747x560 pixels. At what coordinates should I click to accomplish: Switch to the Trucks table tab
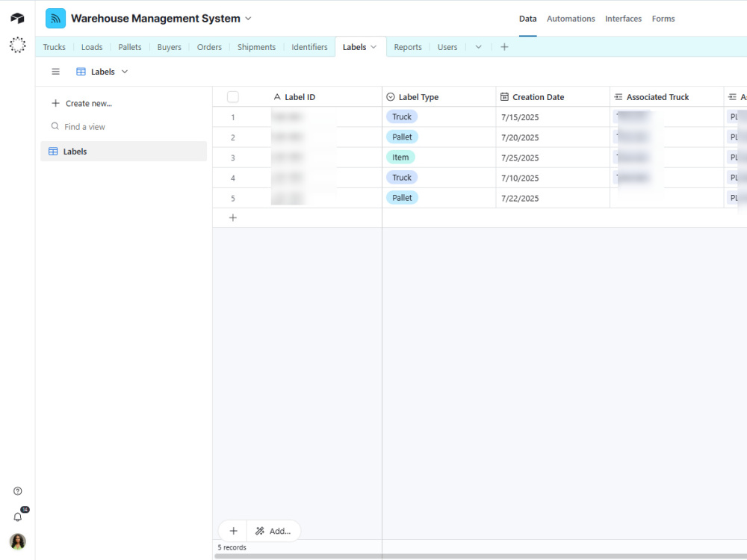pyautogui.click(x=55, y=47)
